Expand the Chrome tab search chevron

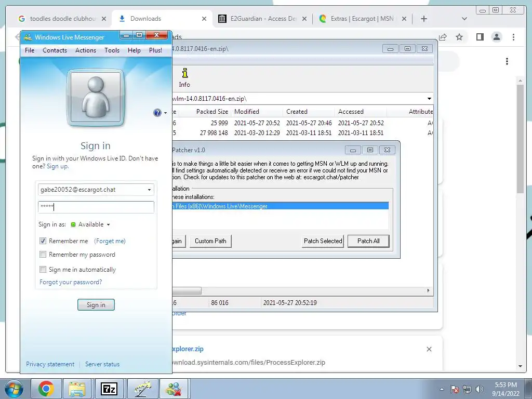pyautogui.click(x=464, y=19)
